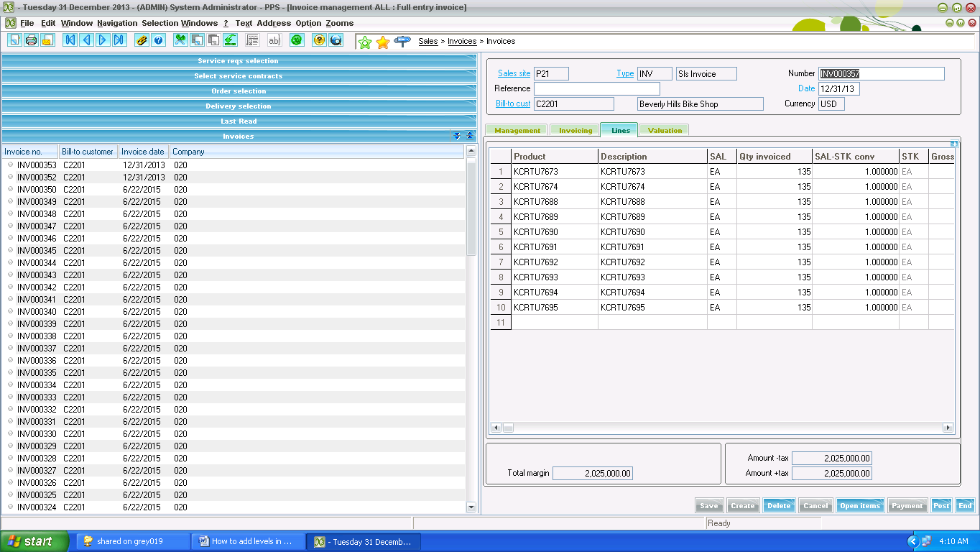Image resolution: width=980 pixels, height=552 pixels.
Task: Click the Delete button
Action: pyautogui.click(x=779, y=505)
